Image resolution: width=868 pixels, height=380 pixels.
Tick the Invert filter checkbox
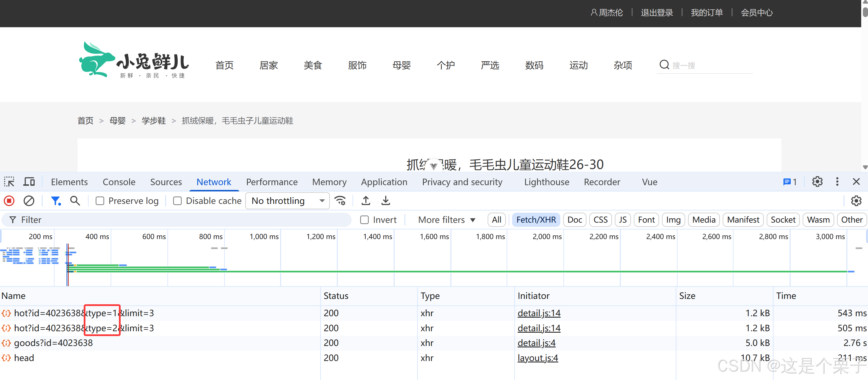(364, 220)
